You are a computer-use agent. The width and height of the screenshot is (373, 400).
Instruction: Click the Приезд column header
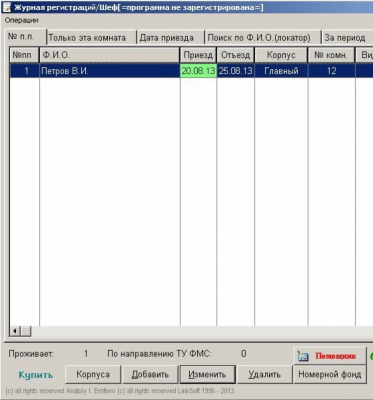click(x=198, y=55)
